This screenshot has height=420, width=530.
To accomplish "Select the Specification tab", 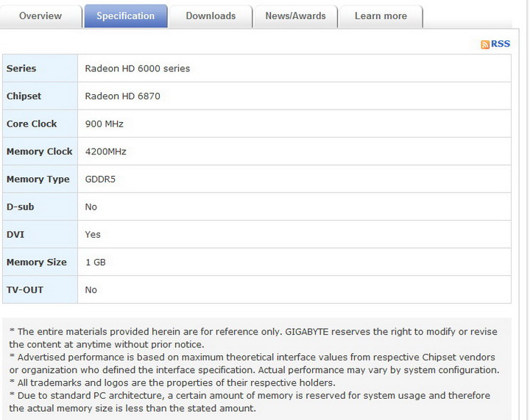I will click(126, 16).
